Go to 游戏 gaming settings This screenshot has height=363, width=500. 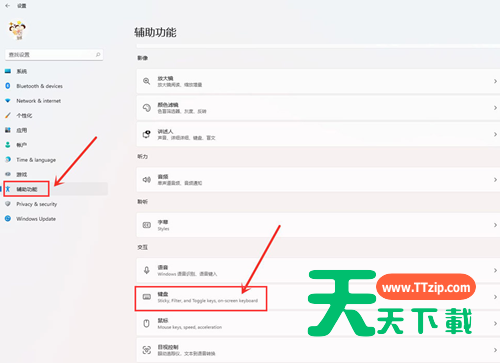[22, 174]
